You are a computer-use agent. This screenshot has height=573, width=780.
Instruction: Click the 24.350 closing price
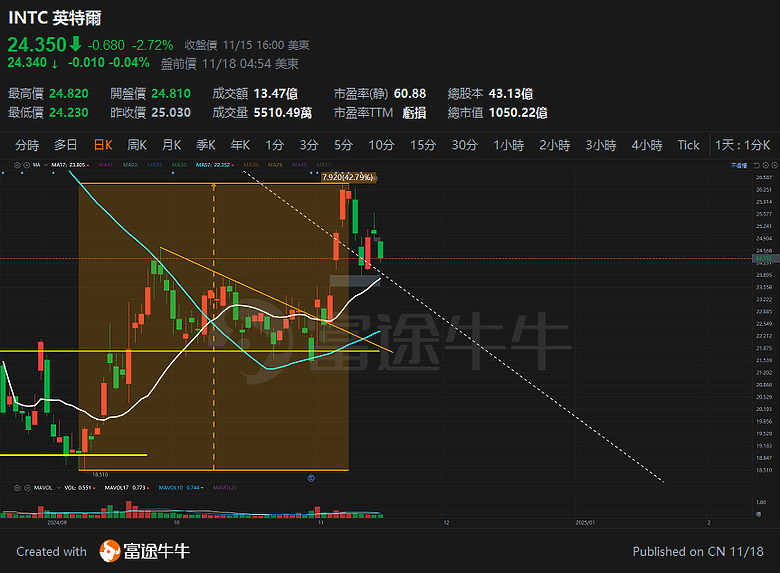(x=37, y=45)
